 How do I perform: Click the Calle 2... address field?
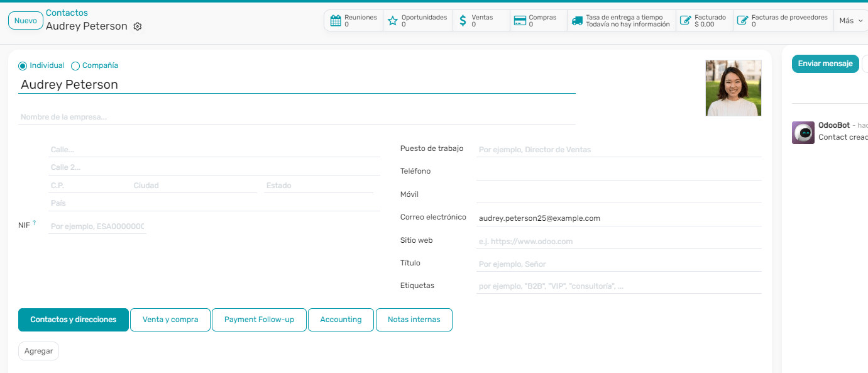coord(214,168)
